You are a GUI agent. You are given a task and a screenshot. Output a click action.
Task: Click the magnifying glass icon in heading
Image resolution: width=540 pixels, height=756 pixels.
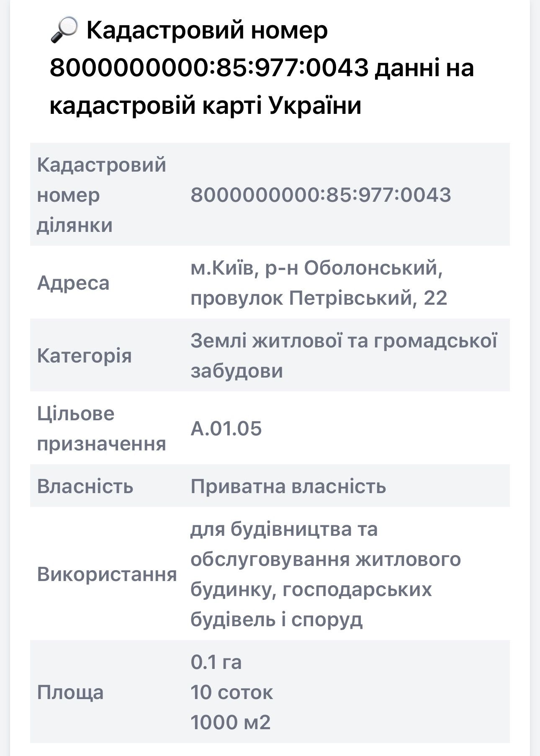[x=64, y=30]
